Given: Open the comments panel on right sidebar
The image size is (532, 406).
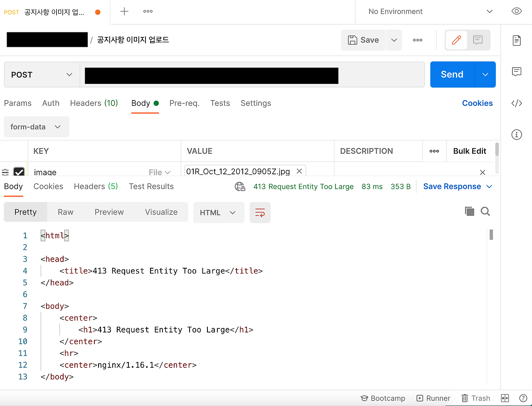Looking at the screenshot, I should 516,72.
